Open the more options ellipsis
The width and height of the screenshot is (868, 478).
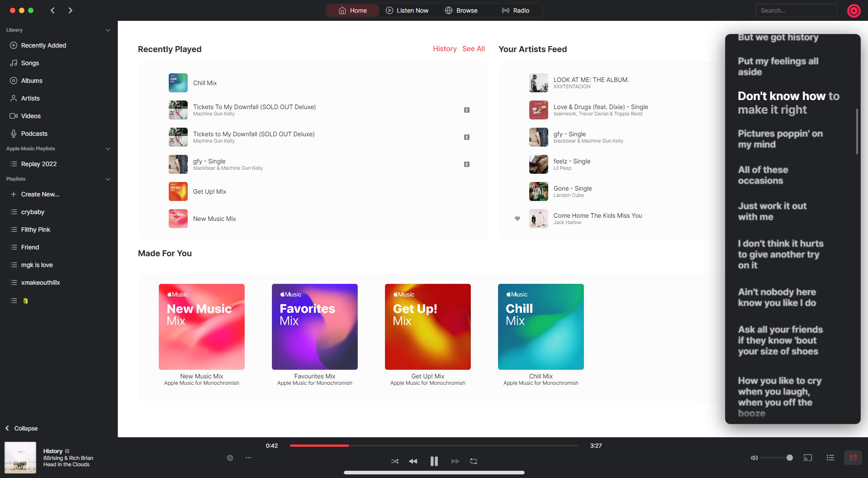point(248,458)
